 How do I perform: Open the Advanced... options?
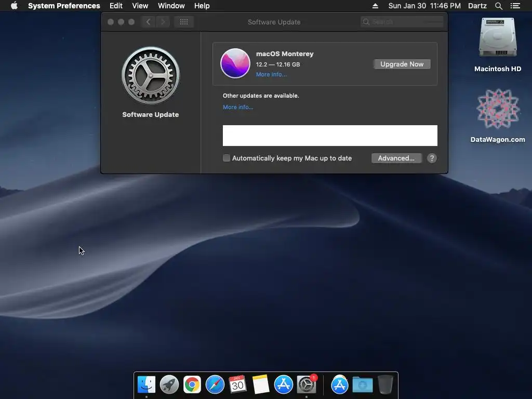[x=396, y=158]
